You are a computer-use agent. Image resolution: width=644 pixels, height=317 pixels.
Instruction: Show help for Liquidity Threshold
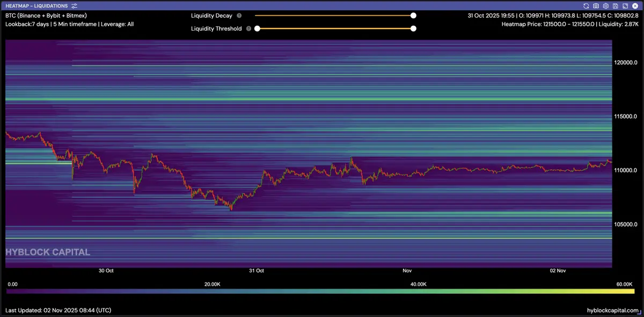[x=248, y=28]
